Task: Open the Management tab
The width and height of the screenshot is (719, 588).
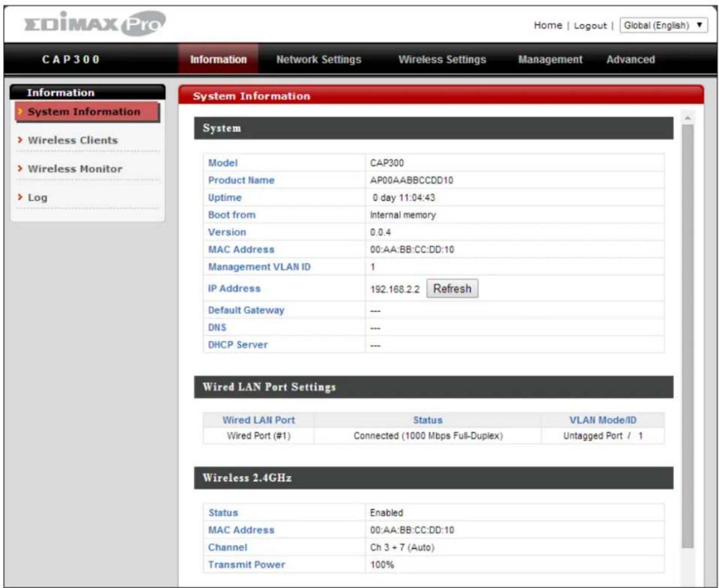Action: click(x=550, y=60)
